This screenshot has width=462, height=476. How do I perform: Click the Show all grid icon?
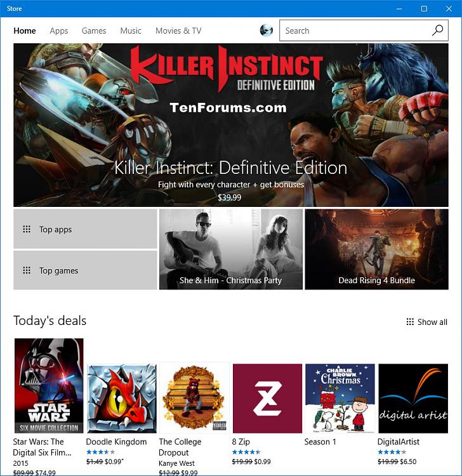(x=410, y=322)
